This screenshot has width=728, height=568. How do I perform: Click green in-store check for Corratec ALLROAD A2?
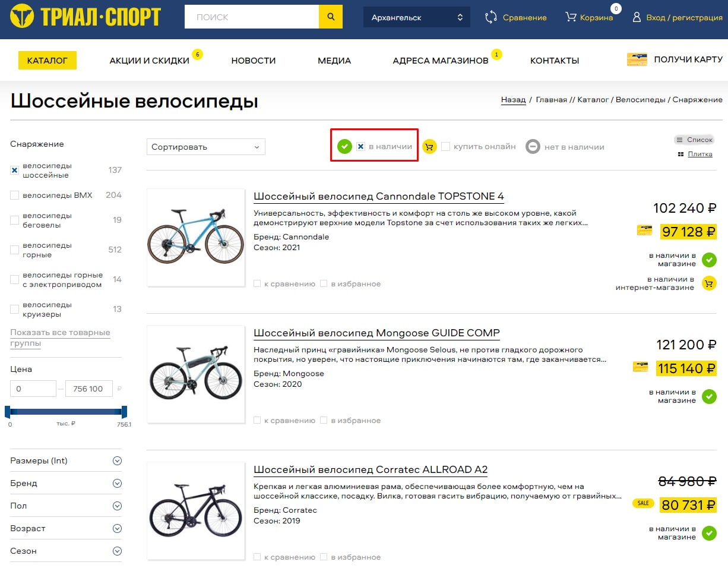click(x=709, y=533)
